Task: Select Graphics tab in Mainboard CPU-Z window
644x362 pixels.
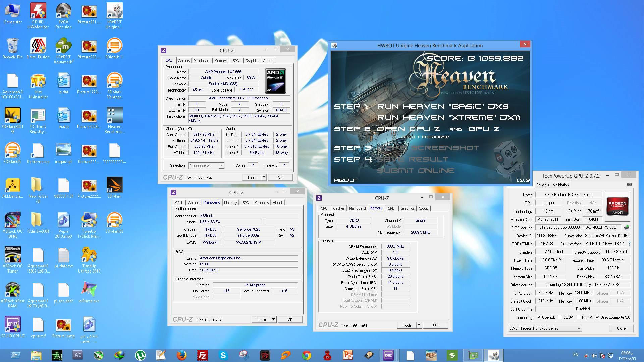Action: pyautogui.click(x=262, y=203)
